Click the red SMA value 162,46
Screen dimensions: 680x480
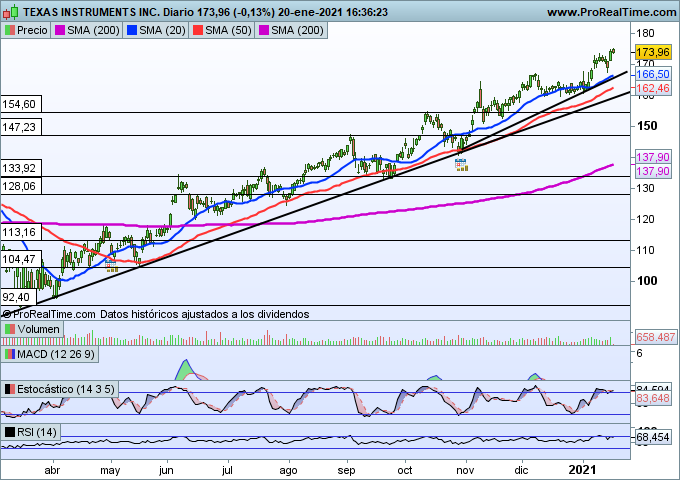point(653,88)
